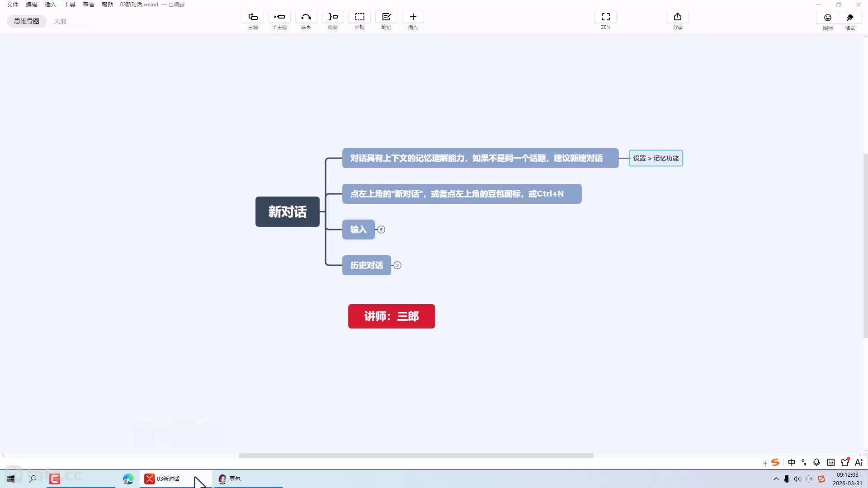Toggle the 格式 format panel
Viewport: 868px width, 488px height.
[x=850, y=18]
